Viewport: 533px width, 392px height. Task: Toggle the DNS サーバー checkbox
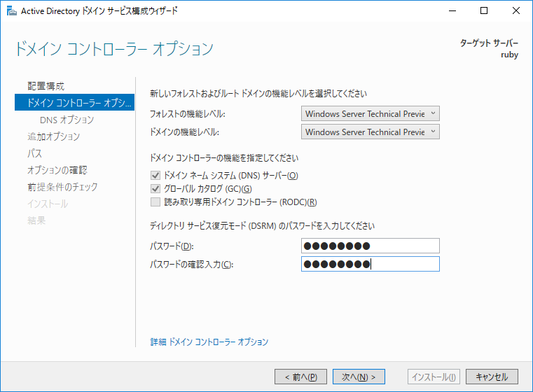tap(155, 175)
